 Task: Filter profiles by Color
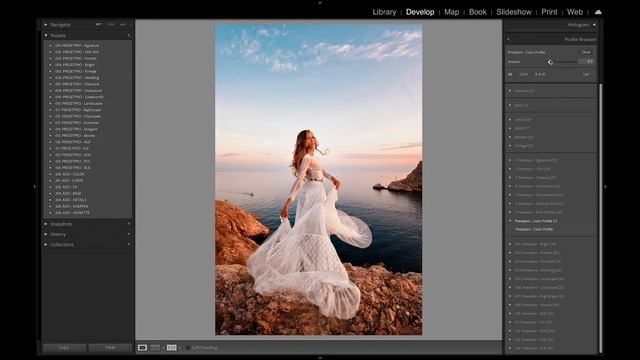tap(523, 74)
